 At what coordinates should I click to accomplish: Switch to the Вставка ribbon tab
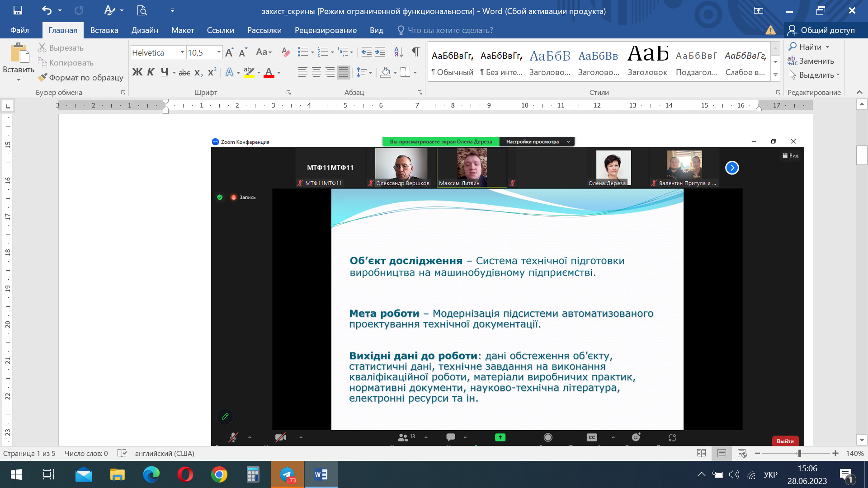click(x=104, y=30)
